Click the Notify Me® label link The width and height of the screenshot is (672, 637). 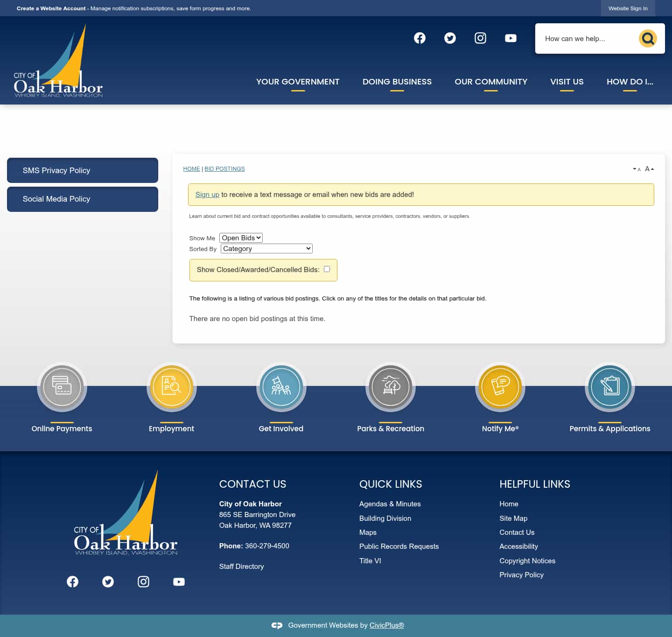click(500, 428)
